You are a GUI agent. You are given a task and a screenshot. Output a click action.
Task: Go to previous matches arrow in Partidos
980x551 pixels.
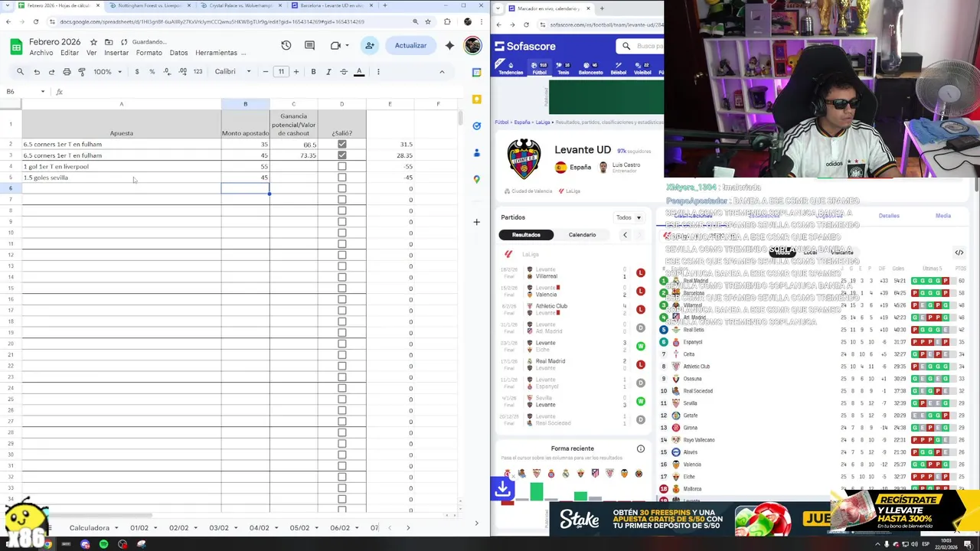(x=625, y=235)
